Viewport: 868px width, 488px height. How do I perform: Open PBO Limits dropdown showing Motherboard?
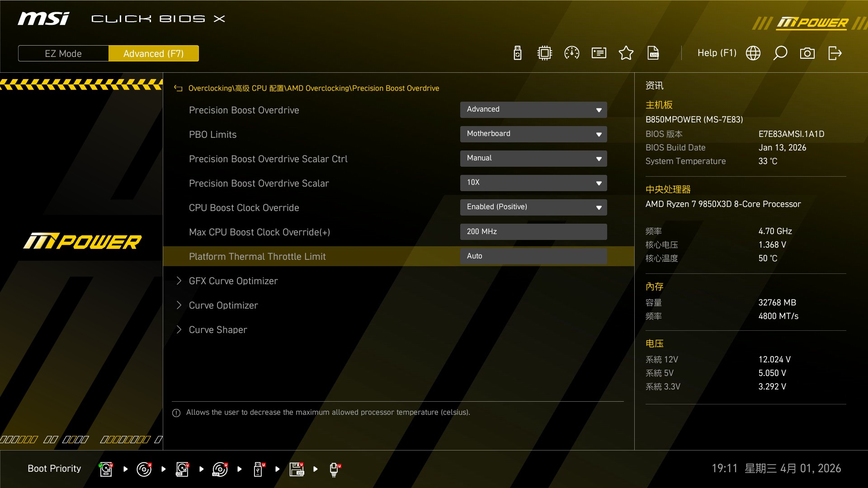tap(533, 134)
